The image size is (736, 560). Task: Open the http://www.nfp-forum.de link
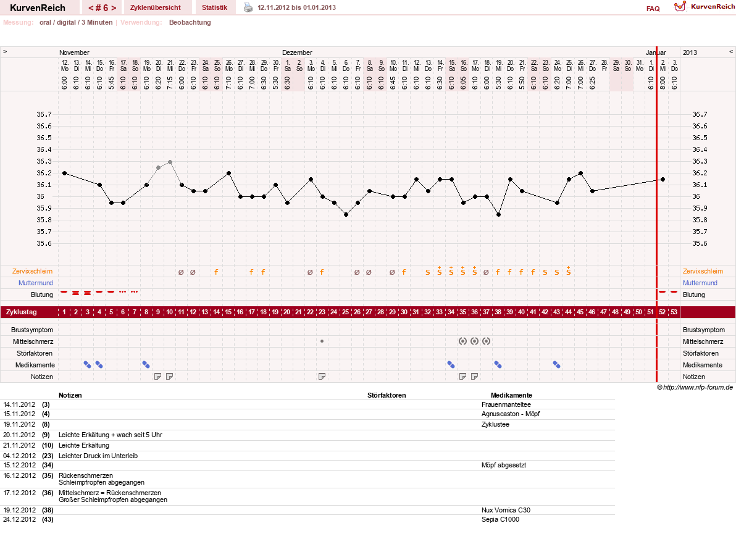698,387
